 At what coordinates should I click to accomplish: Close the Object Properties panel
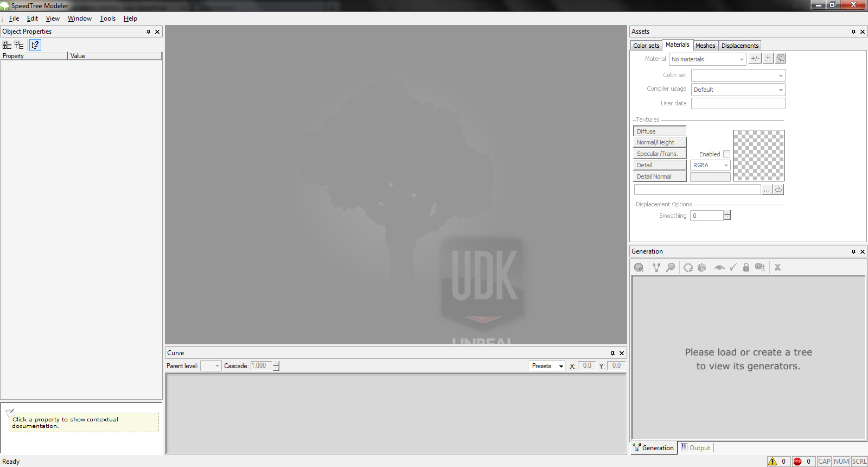157,31
